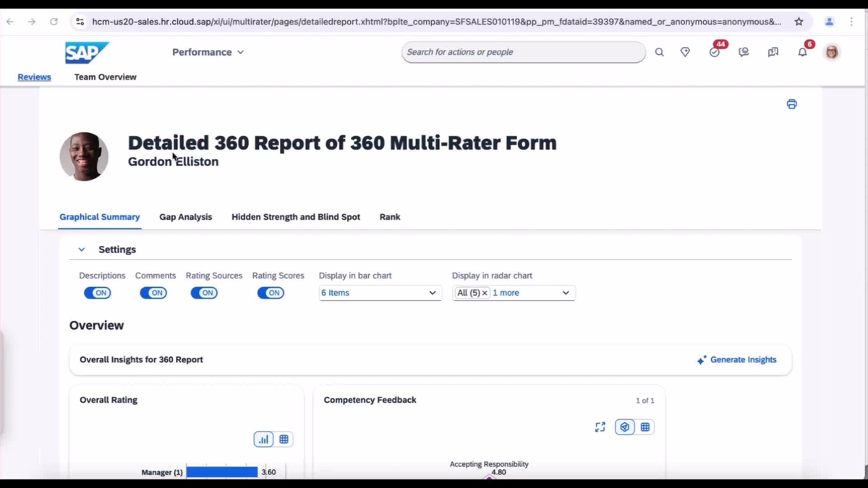Open the Team Overview link
This screenshot has height=488, width=868.
(x=105, y=77)
